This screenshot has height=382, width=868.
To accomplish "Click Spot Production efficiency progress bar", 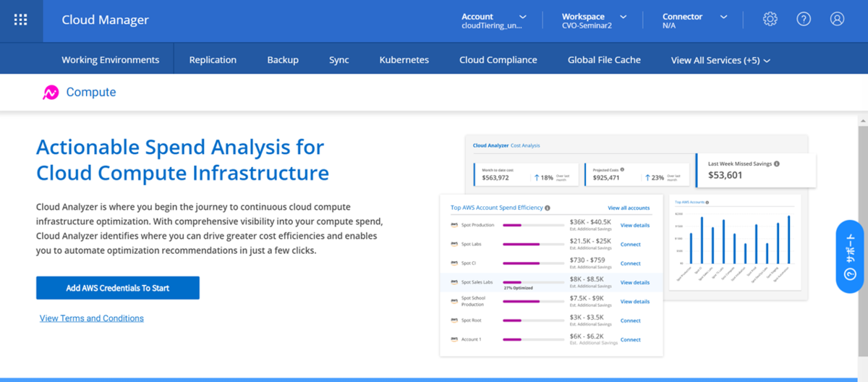I will [x=534, y=225].
